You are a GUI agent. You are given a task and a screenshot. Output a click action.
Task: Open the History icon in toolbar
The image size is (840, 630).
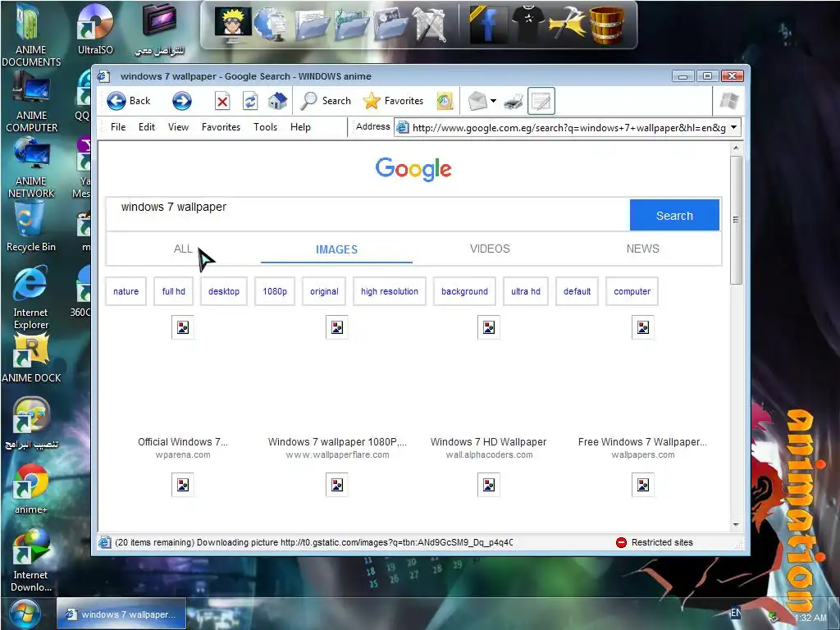445,101
